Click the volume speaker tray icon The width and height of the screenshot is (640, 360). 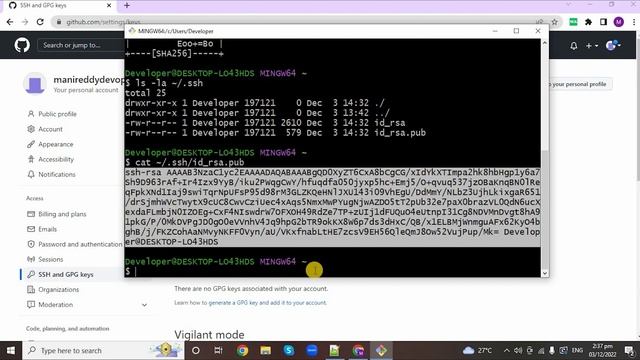click(518, 350)
